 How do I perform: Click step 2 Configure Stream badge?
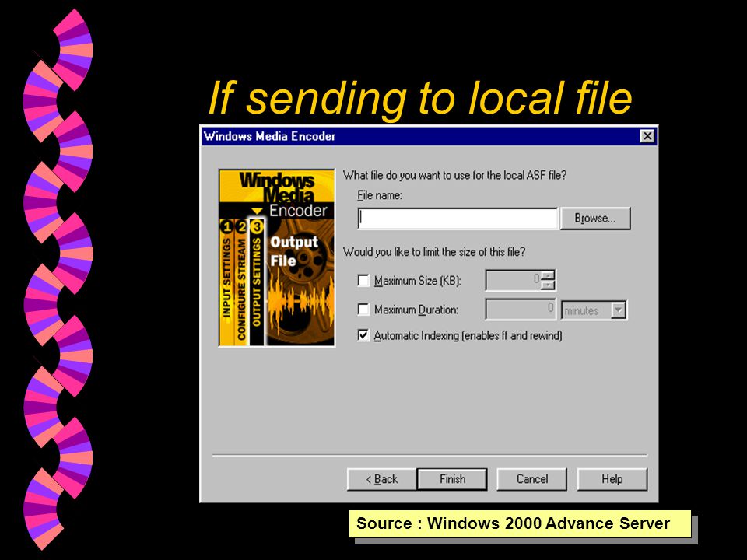[x=242, y=226]
